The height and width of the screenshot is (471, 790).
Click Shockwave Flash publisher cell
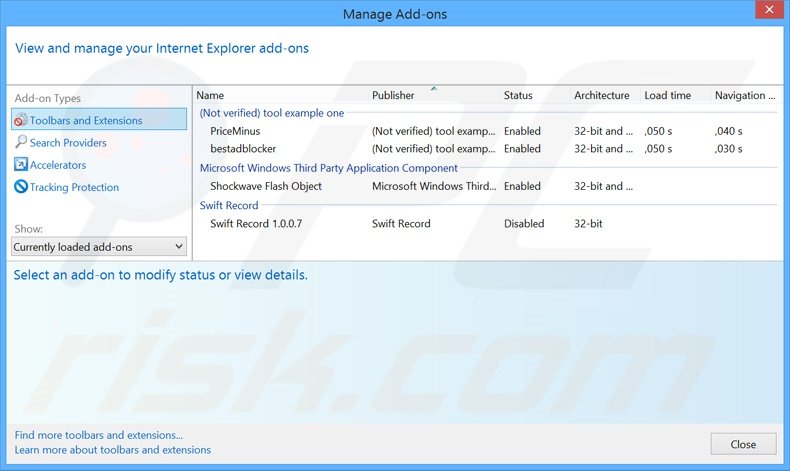pos(434,186)
